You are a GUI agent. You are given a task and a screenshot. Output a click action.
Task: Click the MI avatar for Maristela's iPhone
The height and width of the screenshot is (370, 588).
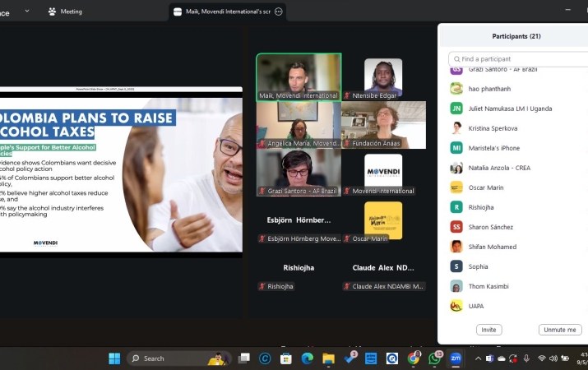tap(456, 148)
